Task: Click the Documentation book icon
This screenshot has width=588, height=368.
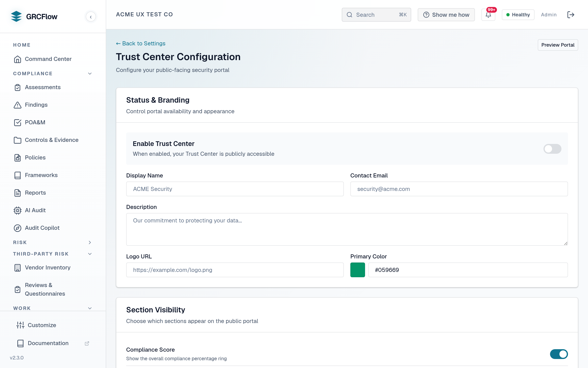Action: point(20,343)
